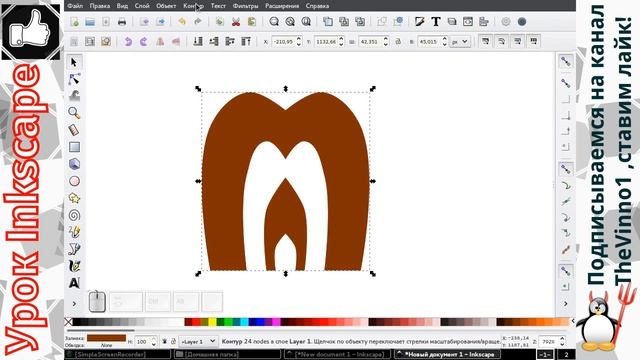Select the Zoom magnifier tool
Screen dimensions: 640x360
[74, 113]
